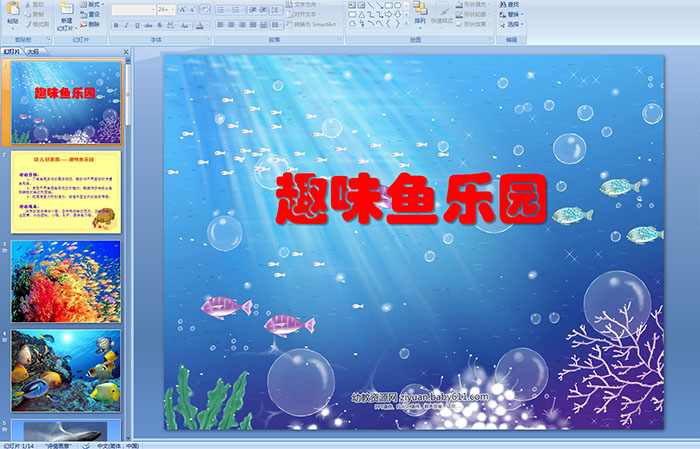
Task: Click the numbered list icon
Action: point(237,9)
